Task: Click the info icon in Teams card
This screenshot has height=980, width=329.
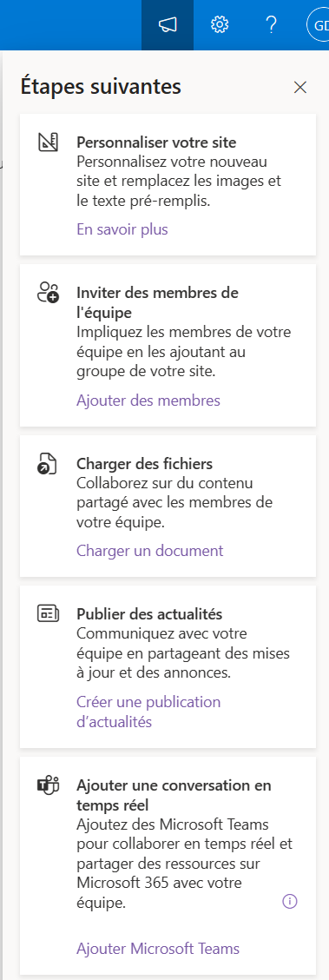Action: coord(290,884)
